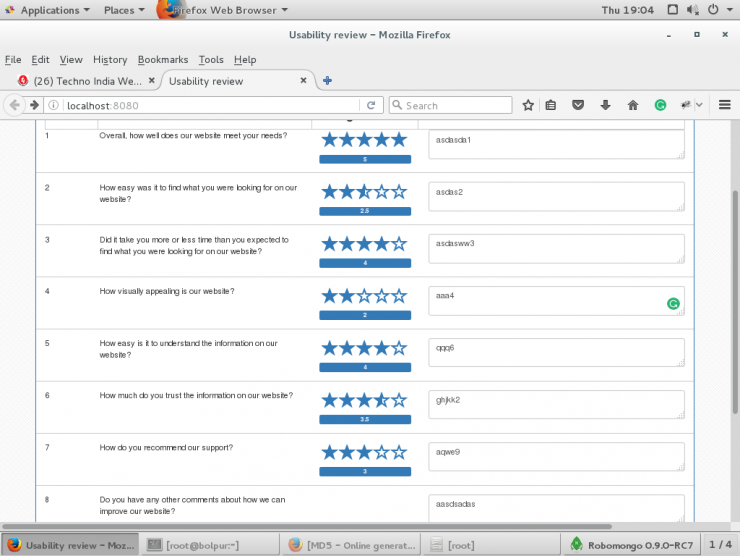740x556 pixels.
Task: Open the Downloads arrow icon
Action: pyautogui.click(x=605, y=105)
